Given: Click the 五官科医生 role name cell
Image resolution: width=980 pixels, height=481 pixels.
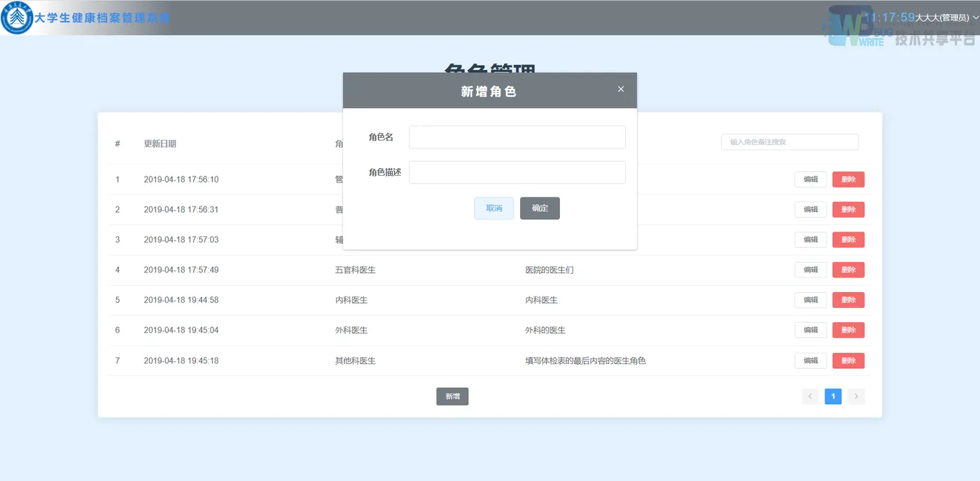Looking at the screenshot, I should (x=356, y=270).
